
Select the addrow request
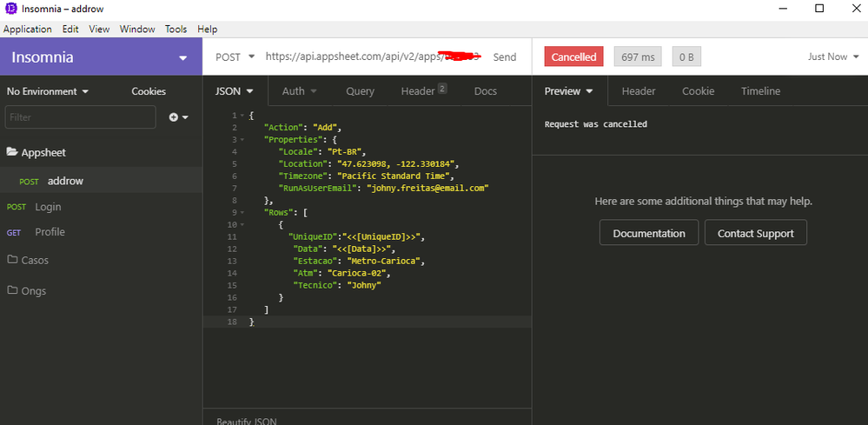tap(102, 181)
